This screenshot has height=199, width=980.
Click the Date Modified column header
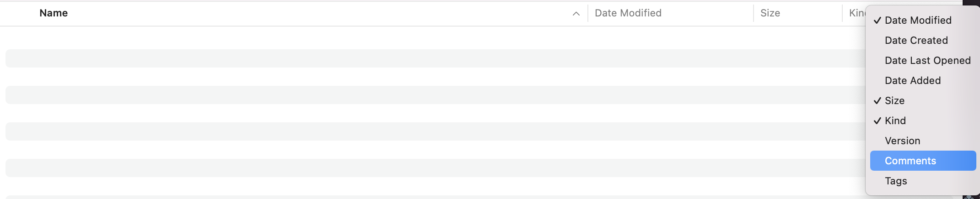(x=628, y=13)
